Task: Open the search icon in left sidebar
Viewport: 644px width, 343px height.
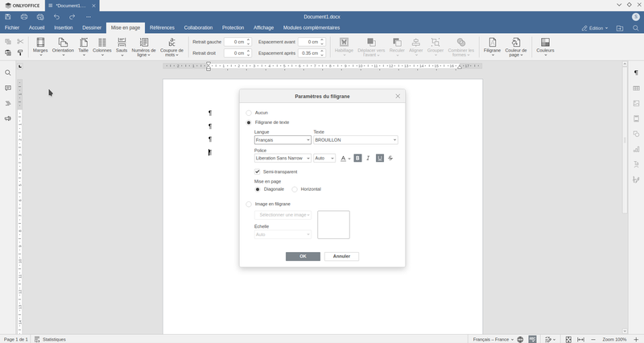Action: point(8,73)
